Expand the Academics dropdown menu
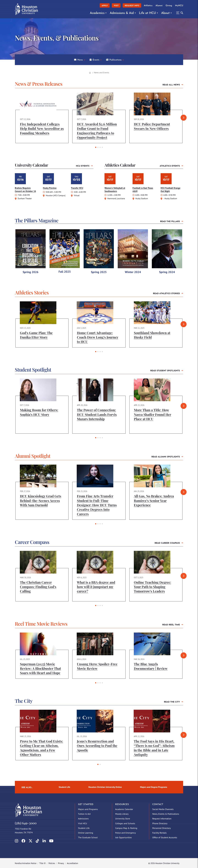The height and width of the screenshot is (868, 198). [x=98, y=13]
